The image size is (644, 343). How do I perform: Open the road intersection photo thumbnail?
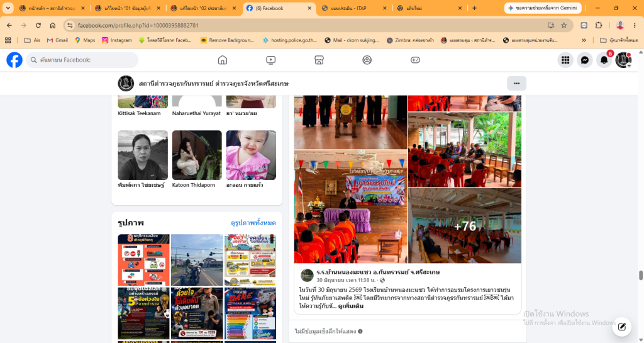[197, 260]
